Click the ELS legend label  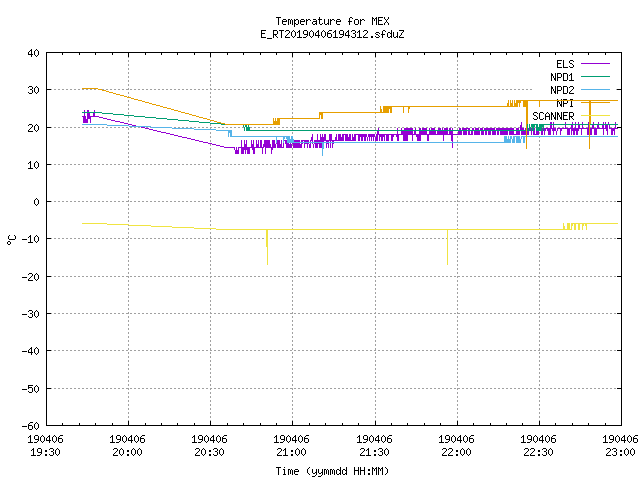[x=565, y=64]
